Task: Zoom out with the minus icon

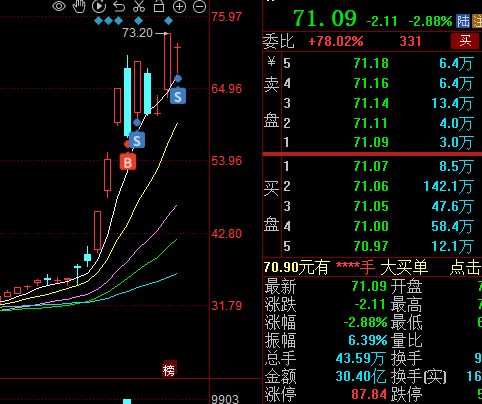Action: (x=199, y=7)
